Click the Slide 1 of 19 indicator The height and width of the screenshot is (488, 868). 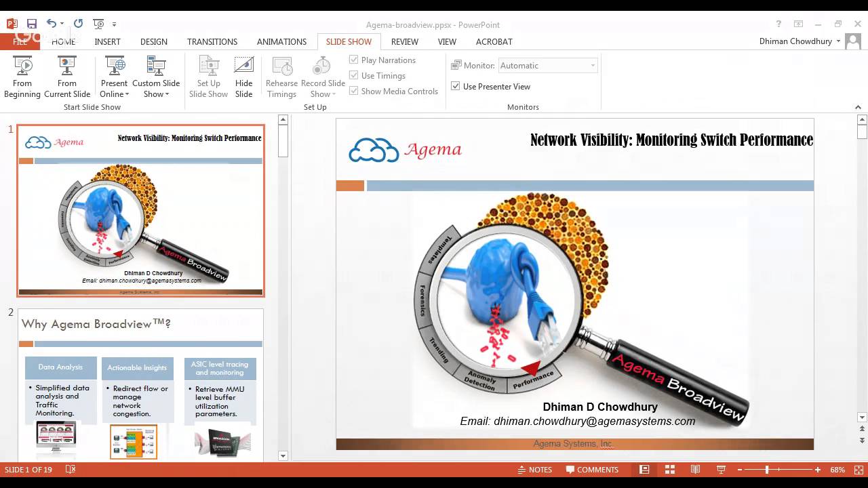pyautogui.click(x=28, y=469)
